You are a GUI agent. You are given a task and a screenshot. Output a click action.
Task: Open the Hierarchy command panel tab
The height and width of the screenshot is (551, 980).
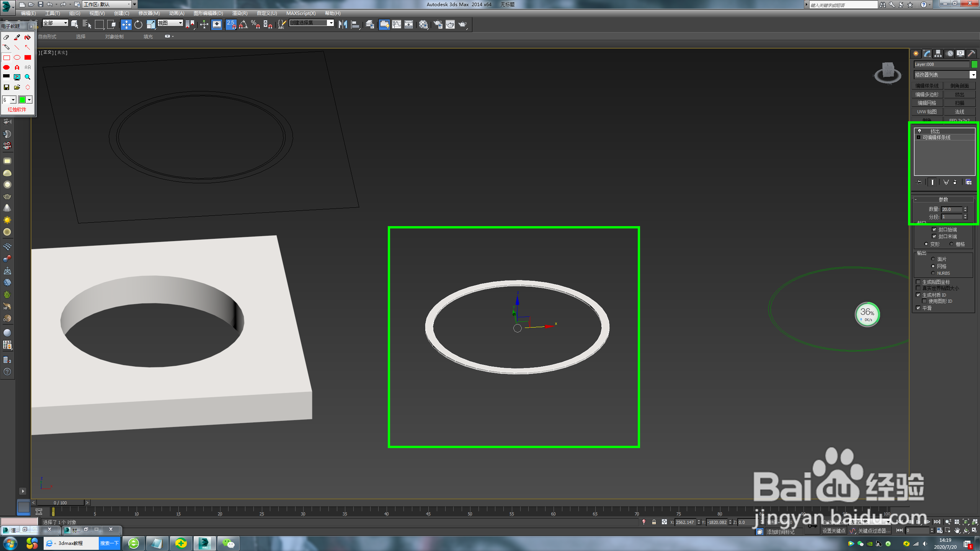coord(938,54)
